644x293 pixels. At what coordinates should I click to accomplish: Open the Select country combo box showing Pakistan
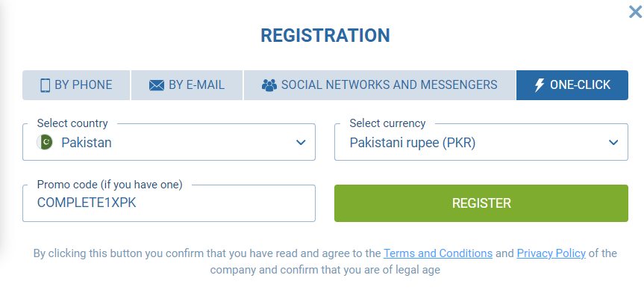pyautogui.click(x=169, y=142)
